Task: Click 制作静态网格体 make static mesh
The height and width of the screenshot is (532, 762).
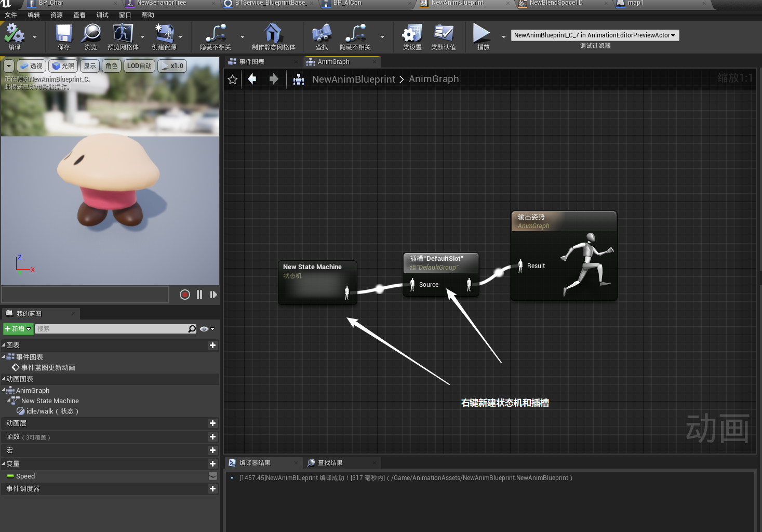Action: pos(273,37)
